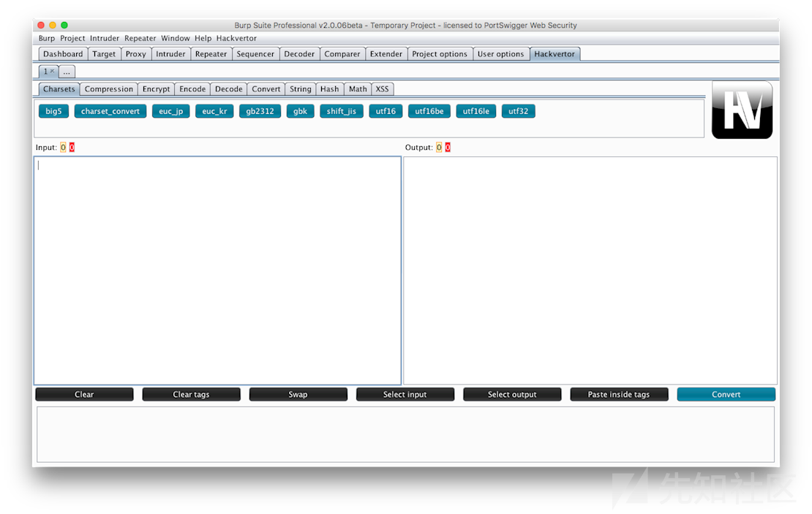This screenshot has width=812, height=514.
Task: Open the XSS category tab
Action: (382, 89)
